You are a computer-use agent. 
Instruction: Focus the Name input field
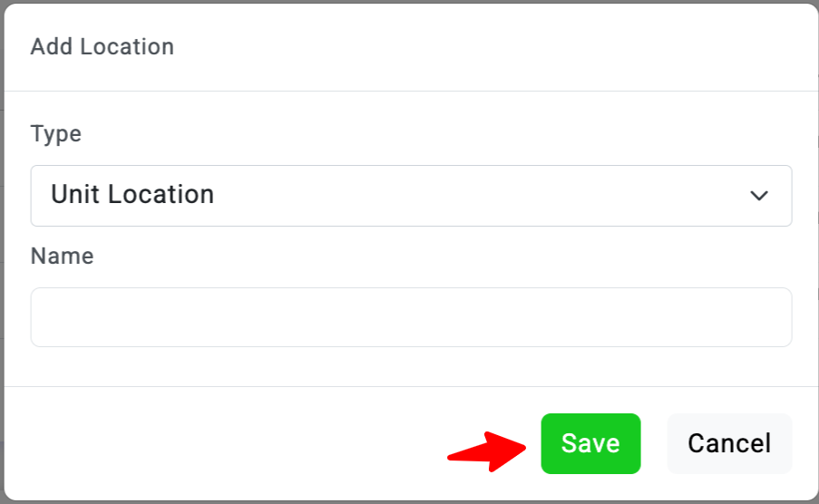point(411,317)
